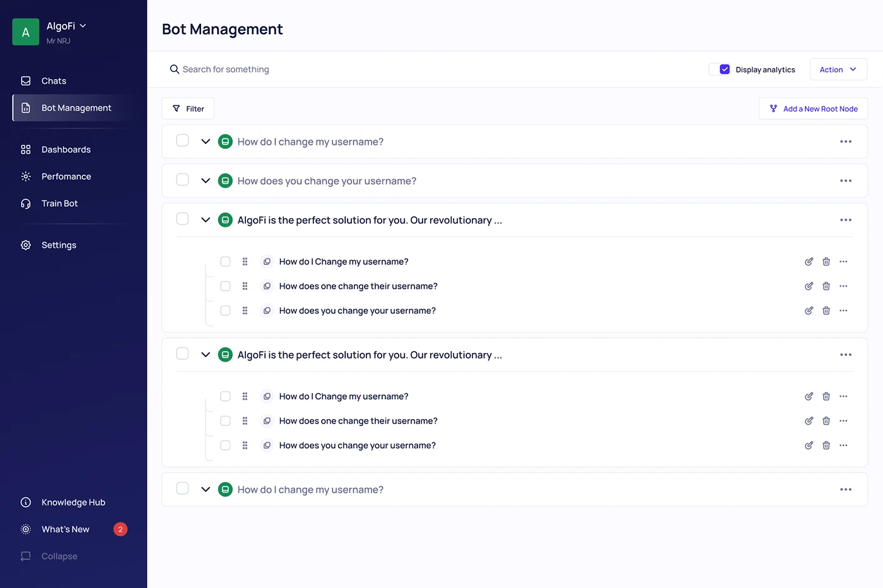Click the "Search for something" field

tap(226, 69)
